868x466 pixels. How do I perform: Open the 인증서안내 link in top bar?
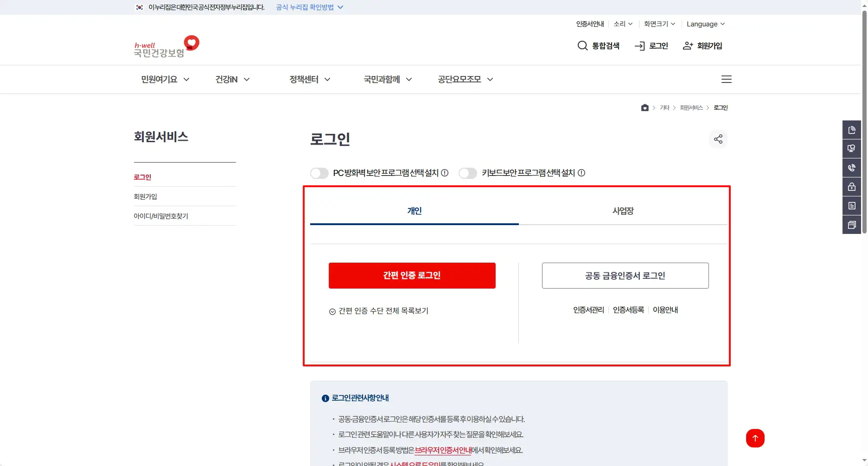pyautogui.click(x=590, y=24)
